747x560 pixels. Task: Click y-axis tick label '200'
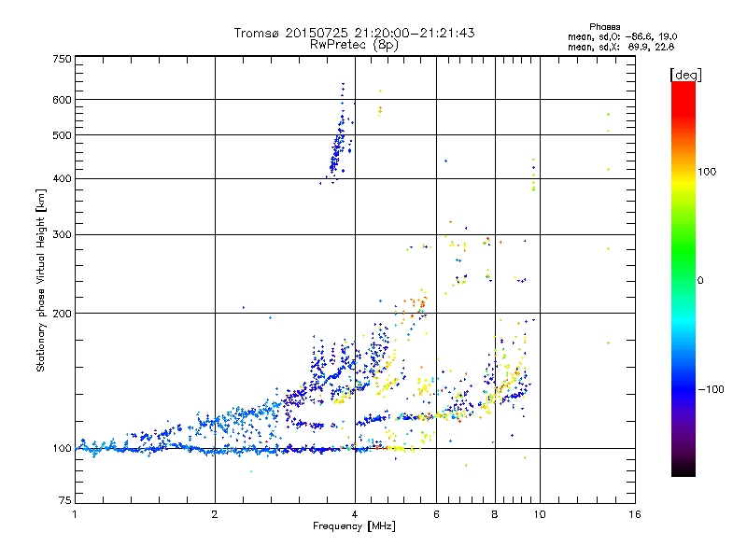pyautogui.click(x=62, y=314)
